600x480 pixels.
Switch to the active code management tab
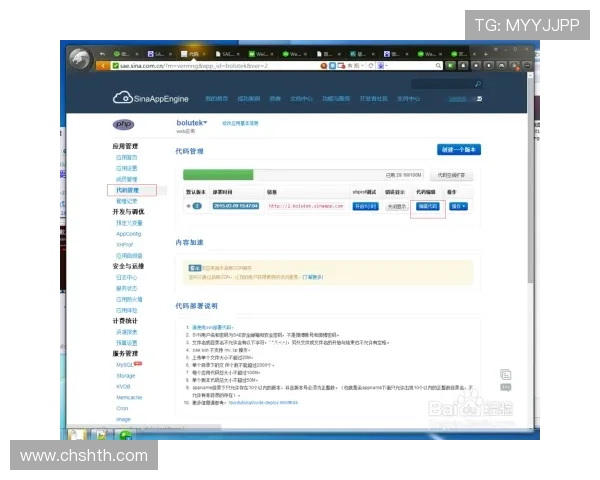click(193, 54)
